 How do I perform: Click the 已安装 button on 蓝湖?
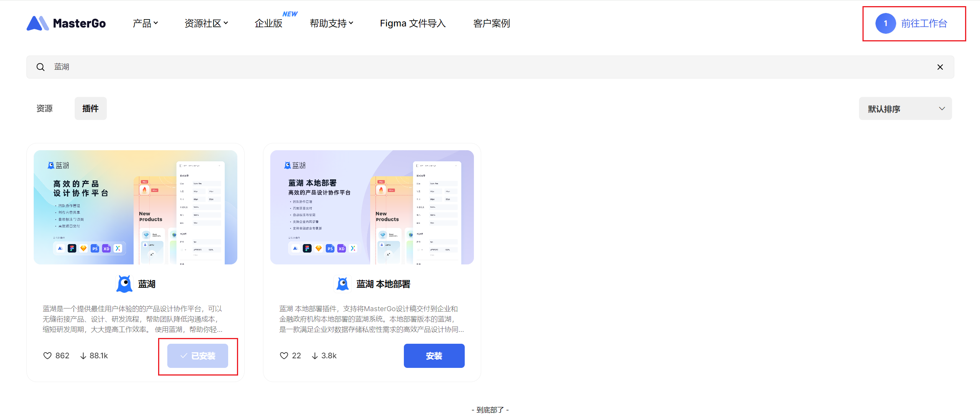click(198, 356)
